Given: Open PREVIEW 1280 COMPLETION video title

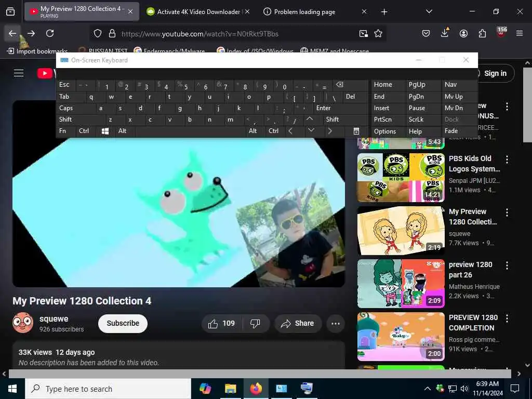Looking at the screenshot, I should pos(473,323).
